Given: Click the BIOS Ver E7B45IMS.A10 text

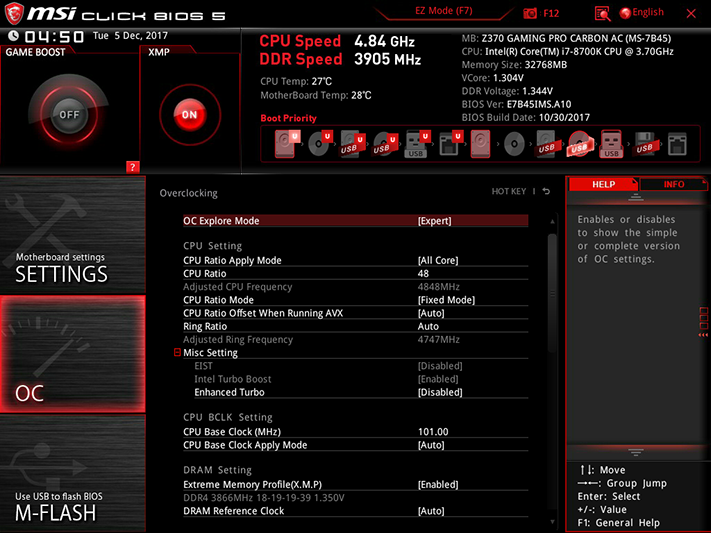Looking at the screenshot, I should (x=516, y=104).
